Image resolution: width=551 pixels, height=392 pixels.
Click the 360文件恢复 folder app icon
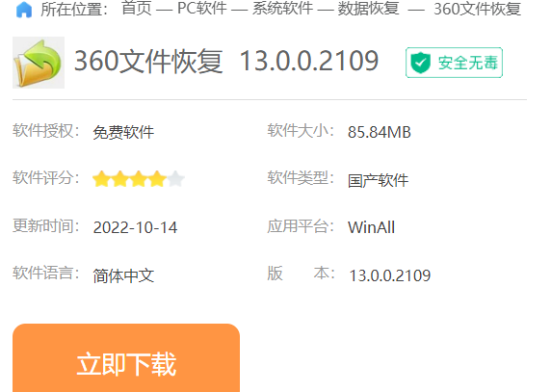[39, 63]
